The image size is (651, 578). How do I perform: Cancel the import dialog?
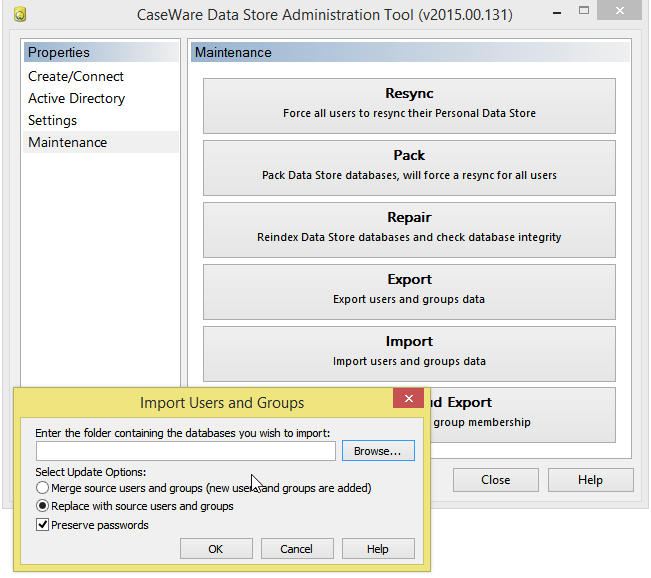point(297,549)
